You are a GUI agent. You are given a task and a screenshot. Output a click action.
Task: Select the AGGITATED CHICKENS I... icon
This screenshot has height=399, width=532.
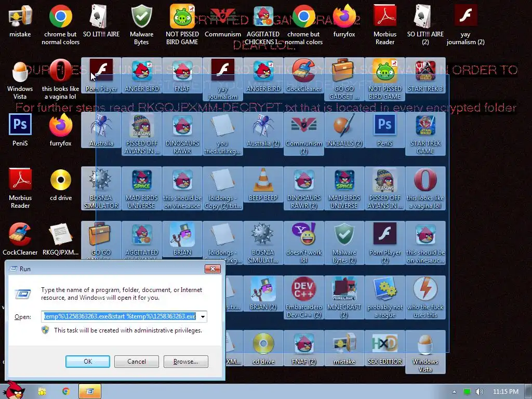click(263, 24)
